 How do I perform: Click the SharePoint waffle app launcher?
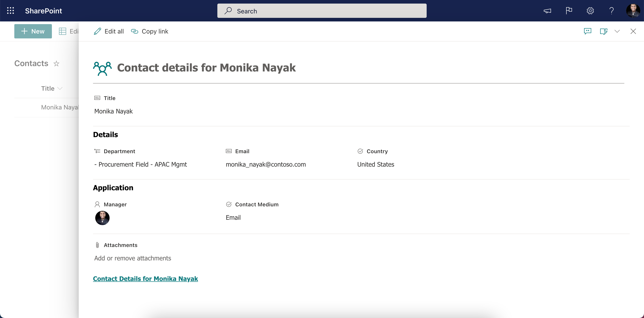pyautogui.click(x=11, y=11)
